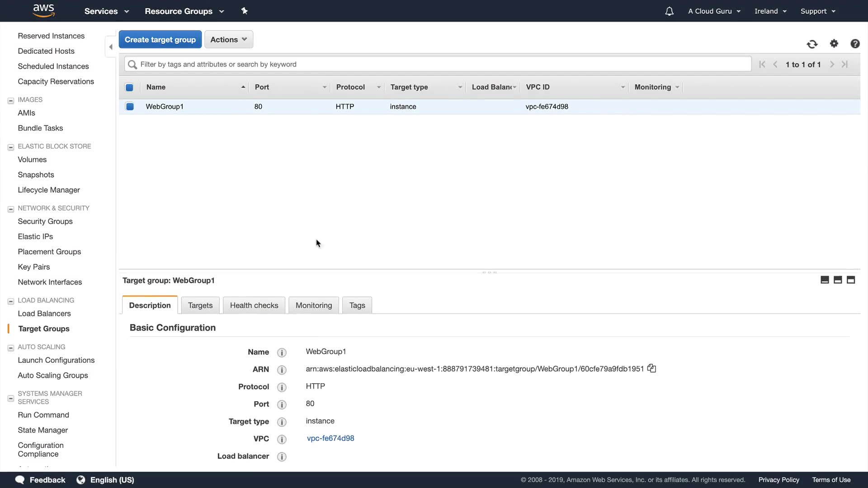Open the Actions dropdown

coord(228,39)
